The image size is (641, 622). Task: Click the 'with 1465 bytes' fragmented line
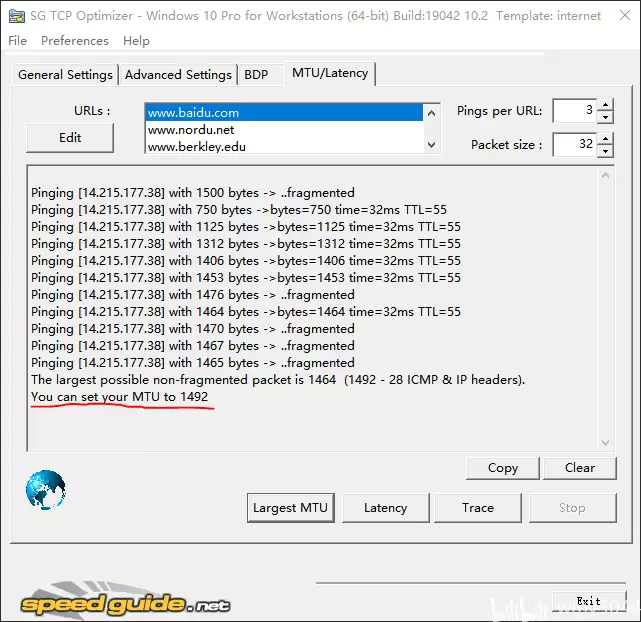click(x=193, y=362)
